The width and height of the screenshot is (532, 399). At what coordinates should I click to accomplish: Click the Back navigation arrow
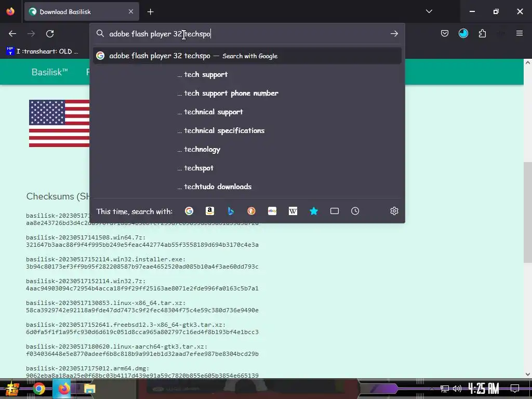pyautogui.click(x=12, y=34)
